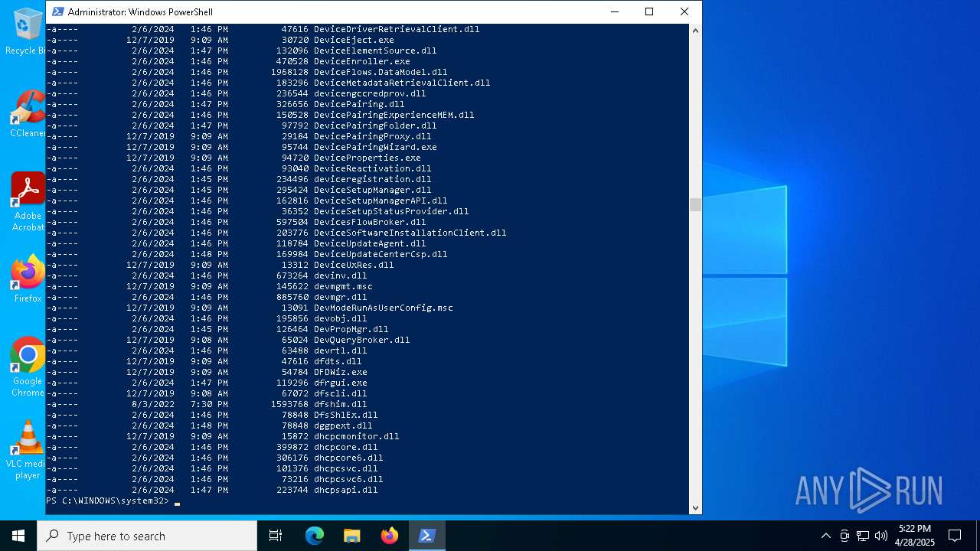
Task: Show hidden system tray icons
Action: (825, 536)
